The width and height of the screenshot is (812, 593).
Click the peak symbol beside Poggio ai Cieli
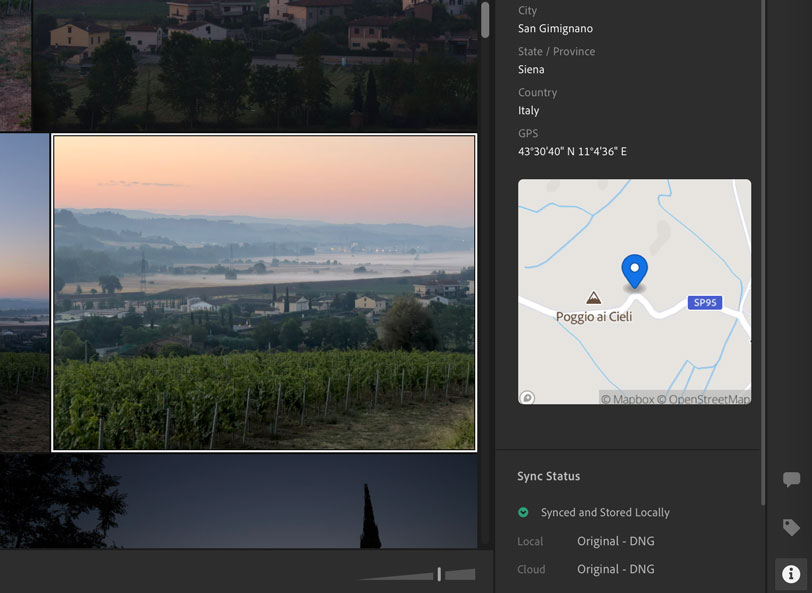point(593,297)
